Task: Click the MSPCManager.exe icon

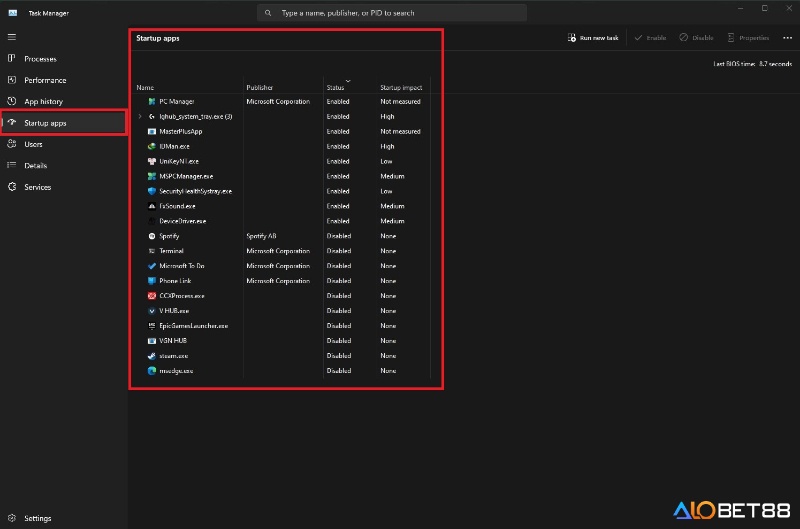Action: pyautogui.click(x=152, y=177)
